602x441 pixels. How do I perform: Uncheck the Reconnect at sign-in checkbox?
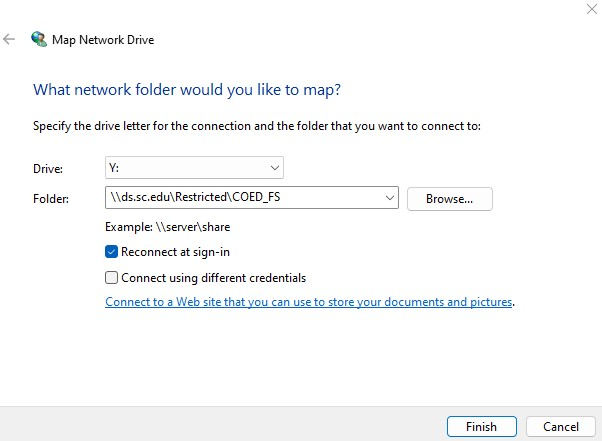click(x=112, y=252)
